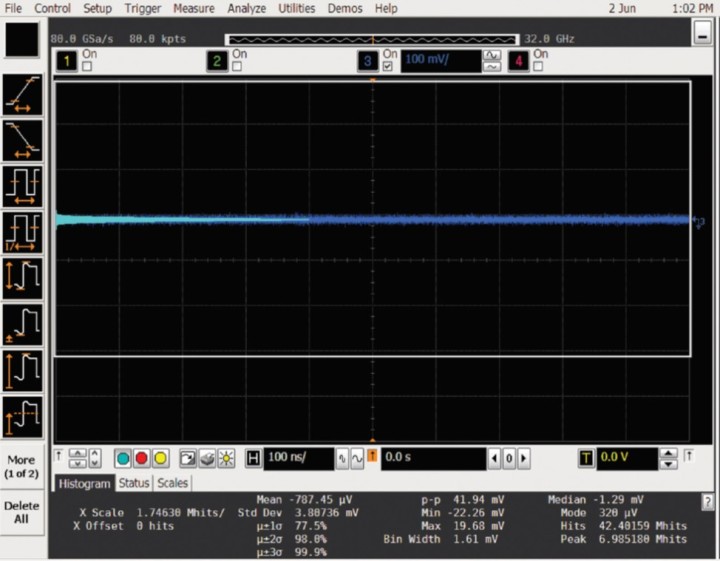Switch to the Histogram tab

coord(84,483)
